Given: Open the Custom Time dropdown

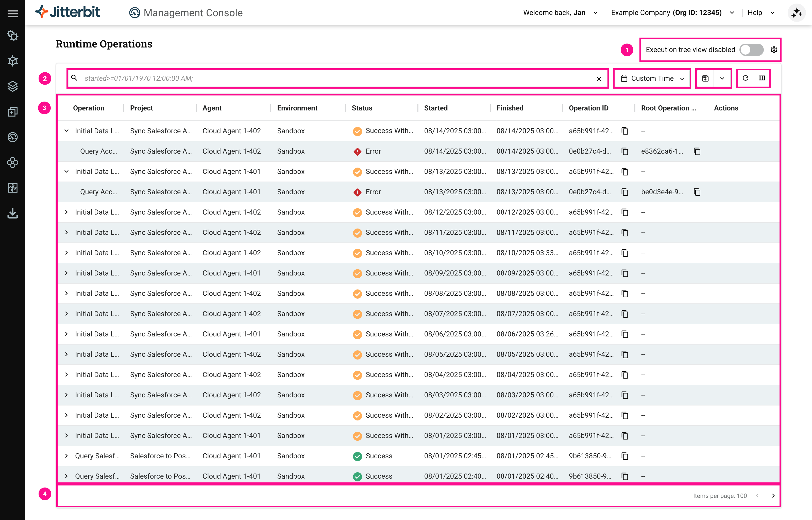Looking at the screenshot, I should 651,78.
